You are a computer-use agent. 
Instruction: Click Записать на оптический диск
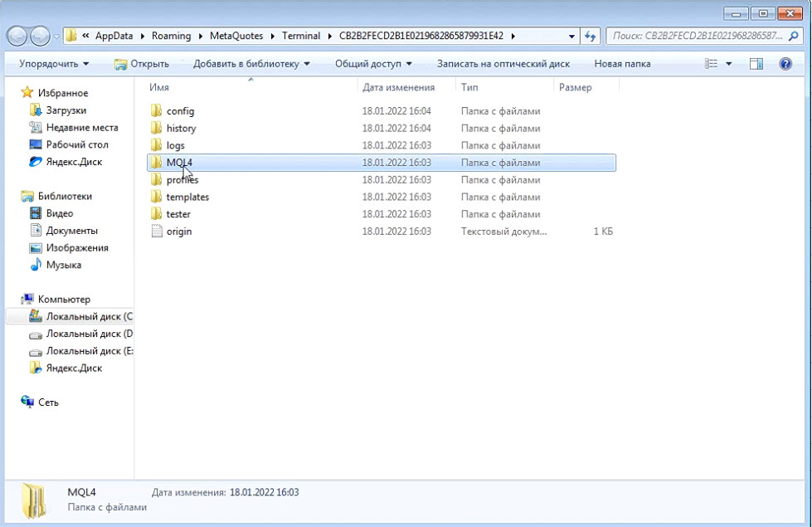503,64
